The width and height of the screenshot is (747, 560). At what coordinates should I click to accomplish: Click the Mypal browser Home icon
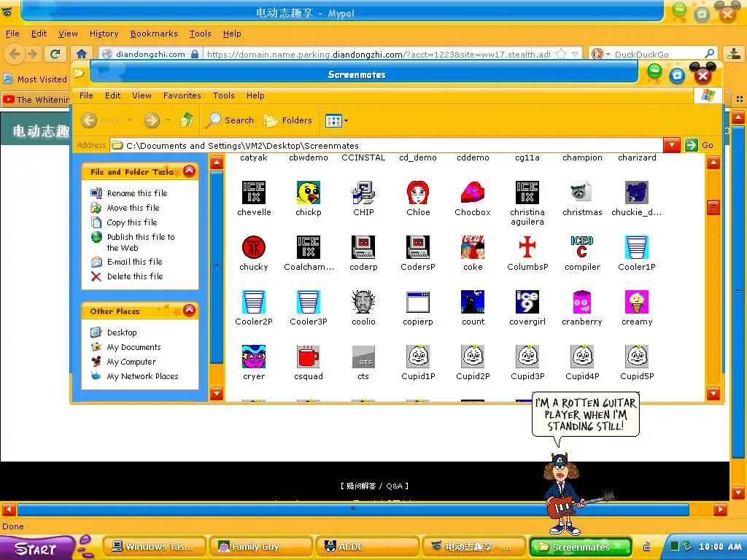pyautogui.click(x=82, y=54)
